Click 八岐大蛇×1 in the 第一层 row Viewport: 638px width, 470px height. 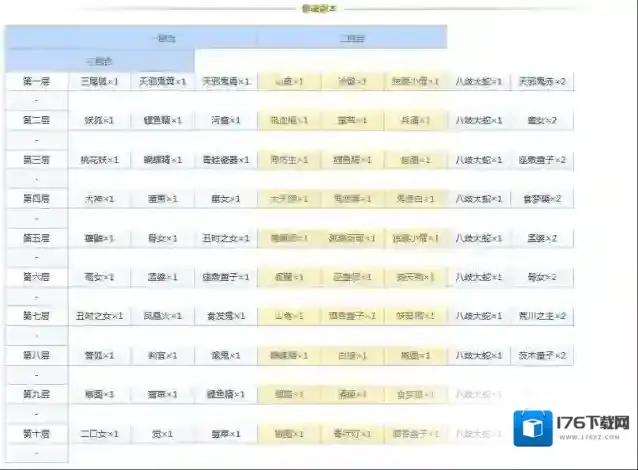tap(478, 81)
